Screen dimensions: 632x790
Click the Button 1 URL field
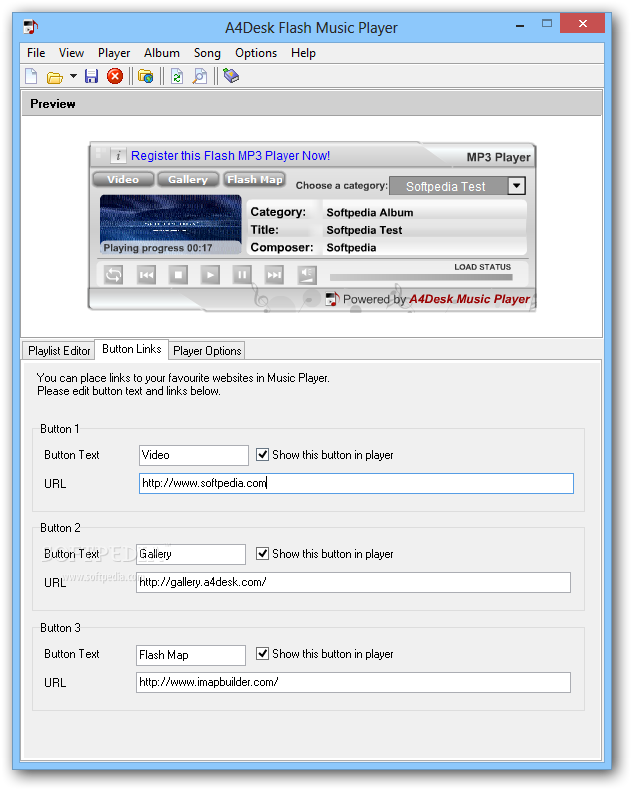[356, 483]
